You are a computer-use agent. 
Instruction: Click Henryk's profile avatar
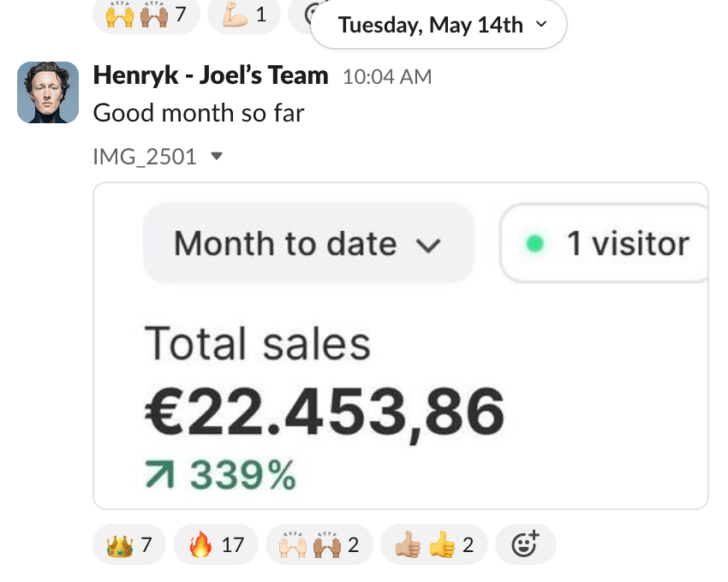pyautogui.click(x=48, y=92)
